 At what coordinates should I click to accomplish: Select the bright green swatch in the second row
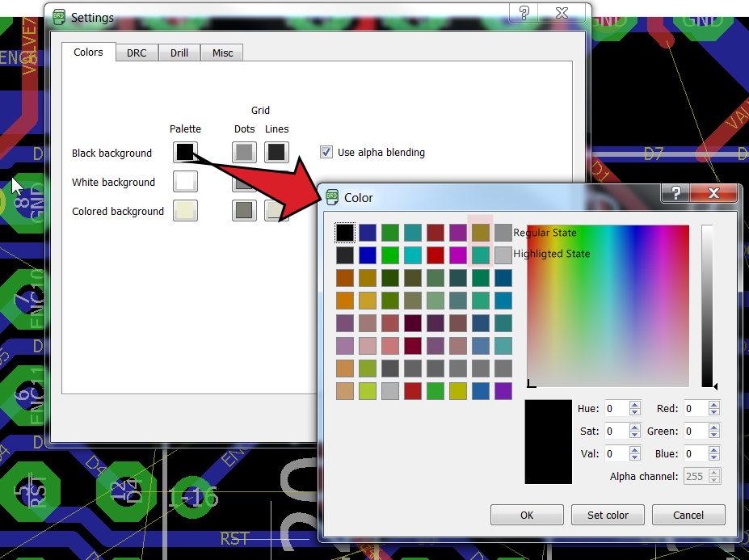[x=390, y=255]
